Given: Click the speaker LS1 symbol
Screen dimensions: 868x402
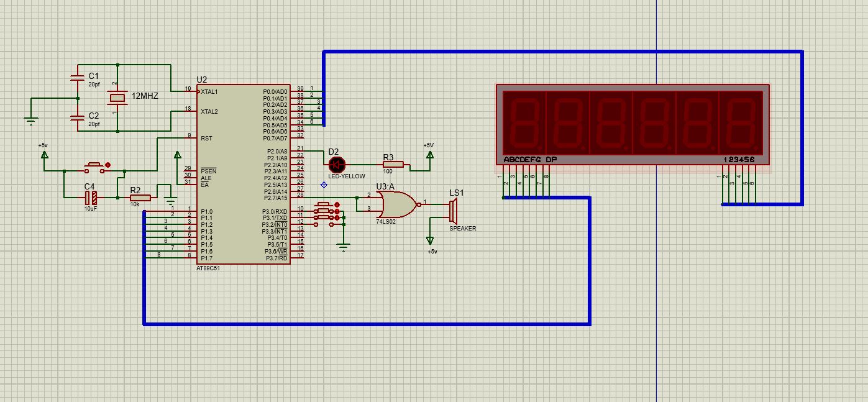Looking at the screenshot, I should [453, 211].
